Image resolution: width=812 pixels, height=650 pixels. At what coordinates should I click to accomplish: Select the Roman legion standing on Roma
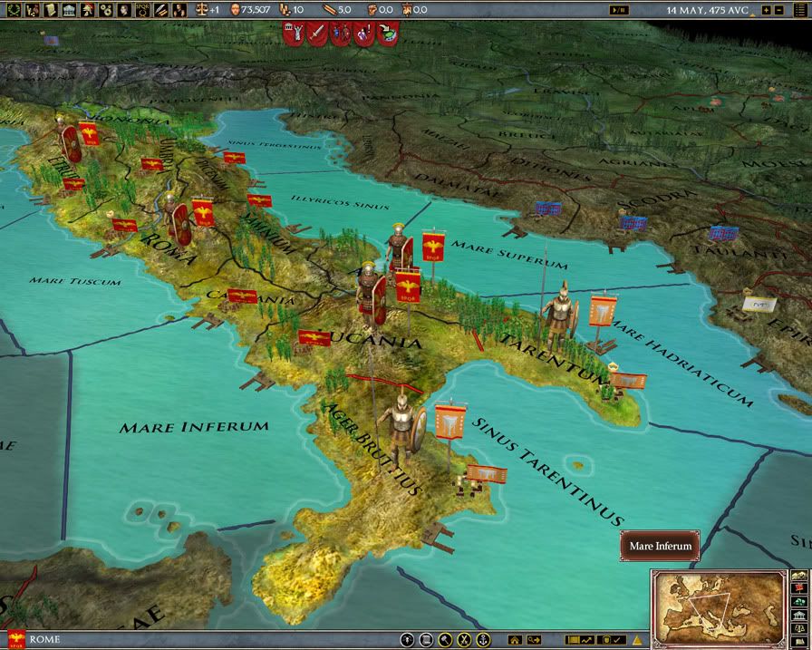[178, 219]
